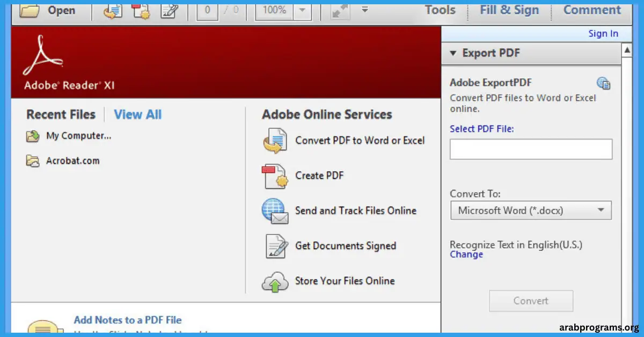Open a file with the Open folder button
The width and height of the screenshot is (644, 337).
tap(47, 10)
